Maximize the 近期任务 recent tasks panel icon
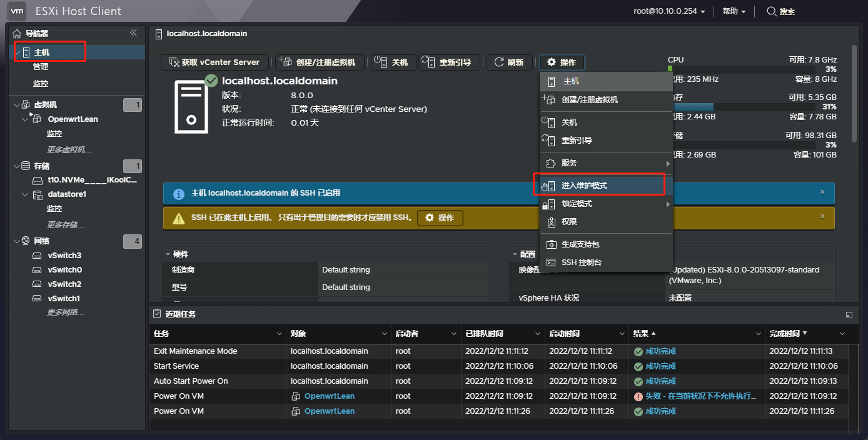This screenshot has width=868, height=440. coord(849,314)
